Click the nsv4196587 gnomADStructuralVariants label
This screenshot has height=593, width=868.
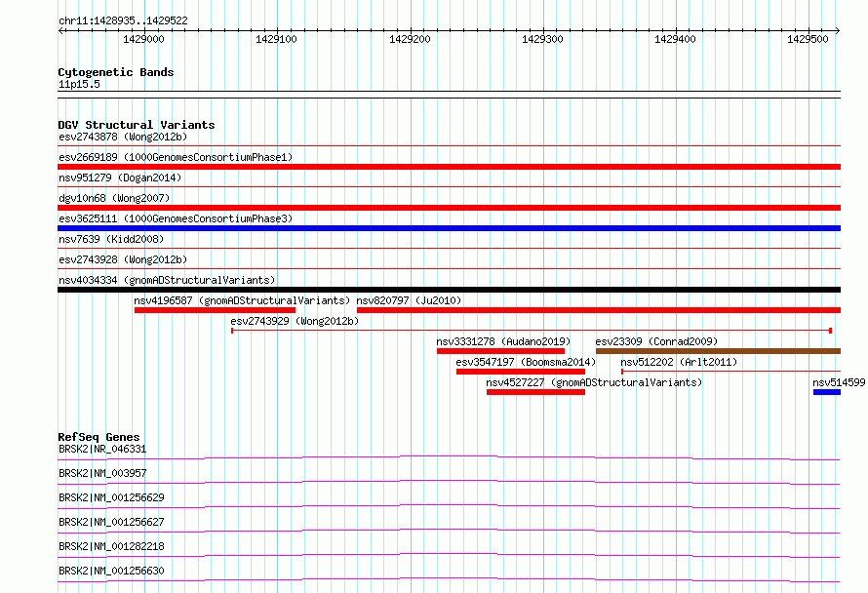[242, 300]
